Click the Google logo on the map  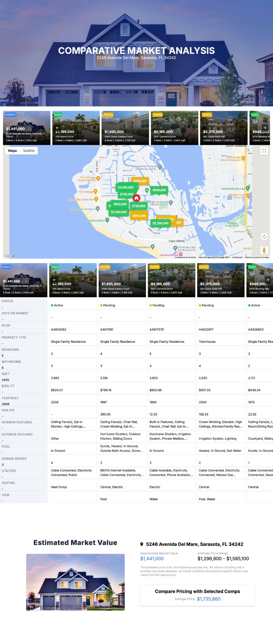click(x=10, y=256)
